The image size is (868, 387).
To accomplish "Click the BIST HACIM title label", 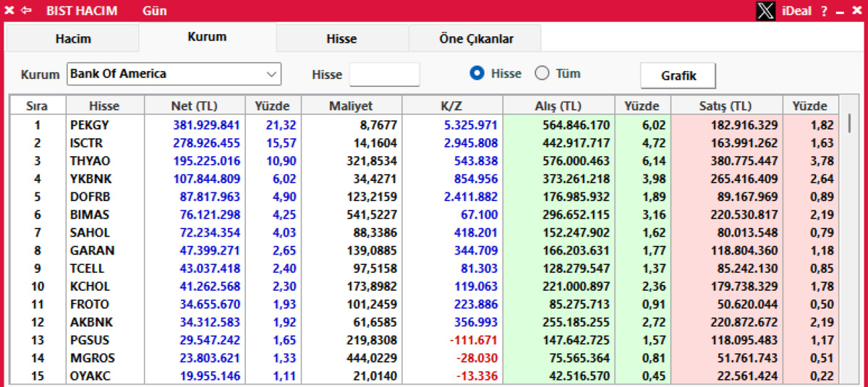I will [x=82, y=11].
